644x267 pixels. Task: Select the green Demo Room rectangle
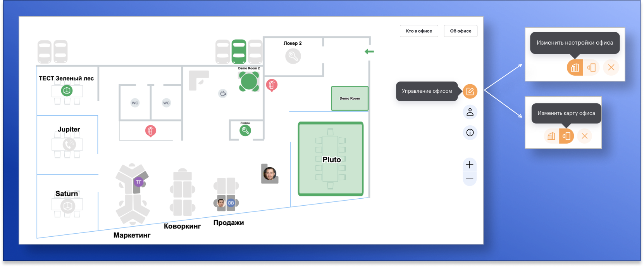click(x=350, y=99)
